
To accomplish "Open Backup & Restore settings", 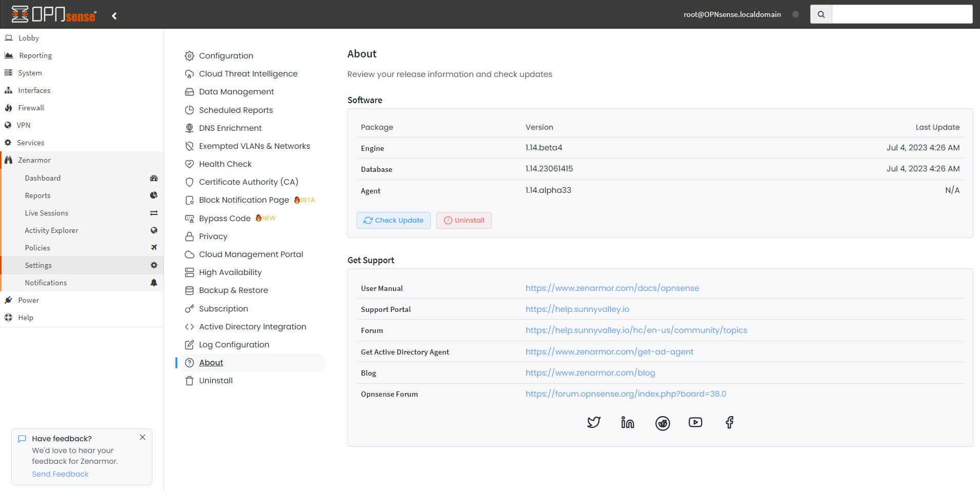I will click(x=233, y=290).
